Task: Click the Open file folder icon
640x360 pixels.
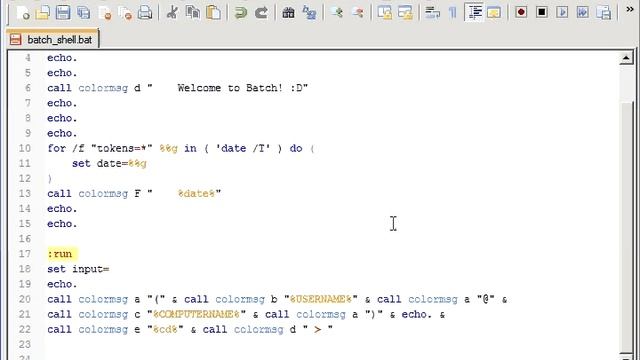Action: tap(42, 13)
